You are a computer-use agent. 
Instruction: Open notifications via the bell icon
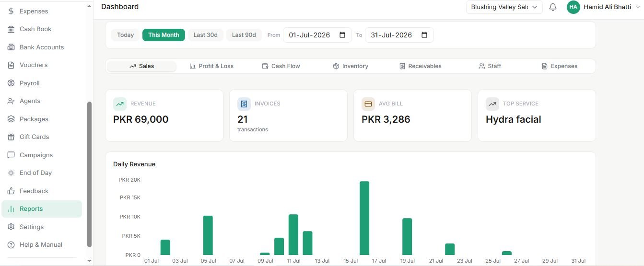coord(553,7)
